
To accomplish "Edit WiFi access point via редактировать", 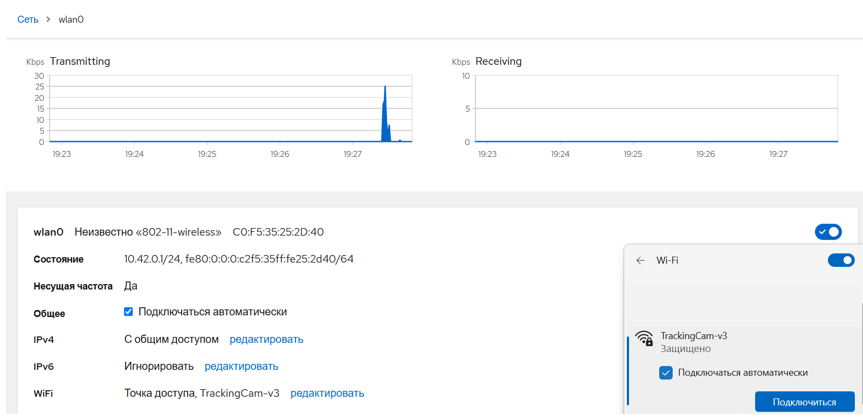I will [x=327, y=393].
